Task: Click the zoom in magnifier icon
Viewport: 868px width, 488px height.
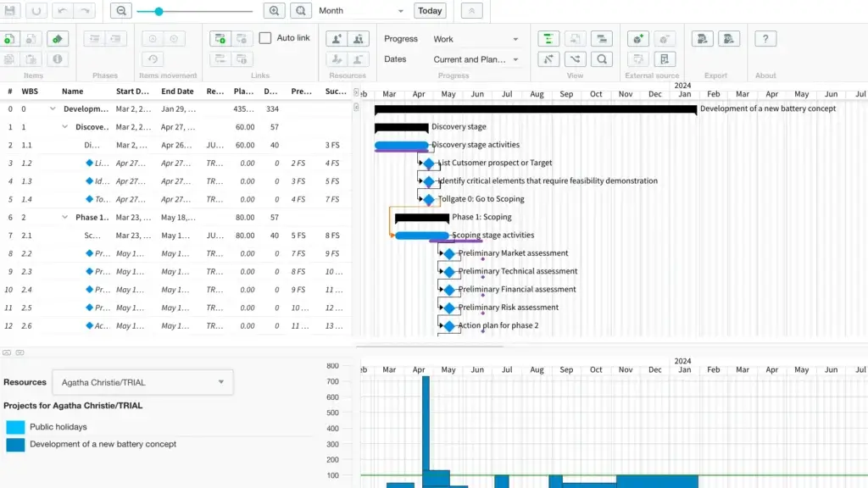Action: pyautogui.click(x=272, y=11)
